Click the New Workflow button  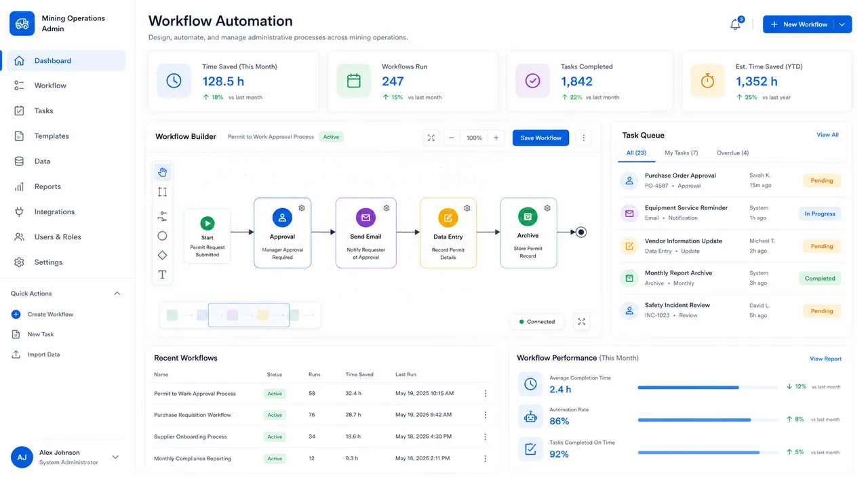click(799, 24)
